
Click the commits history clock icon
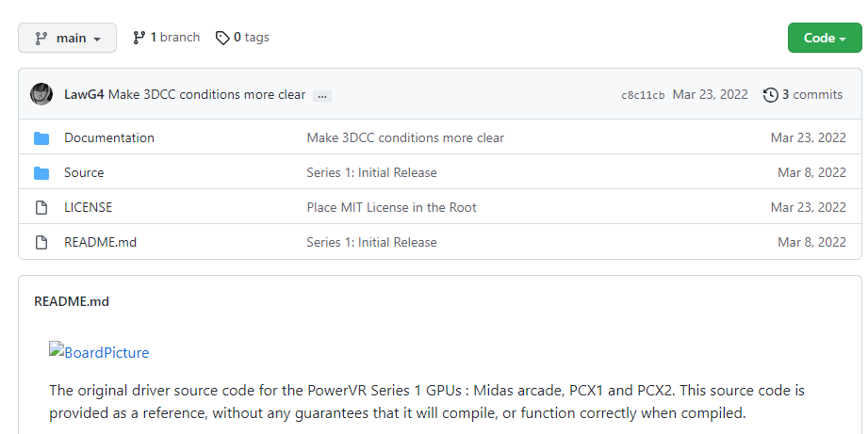[771, 95]
